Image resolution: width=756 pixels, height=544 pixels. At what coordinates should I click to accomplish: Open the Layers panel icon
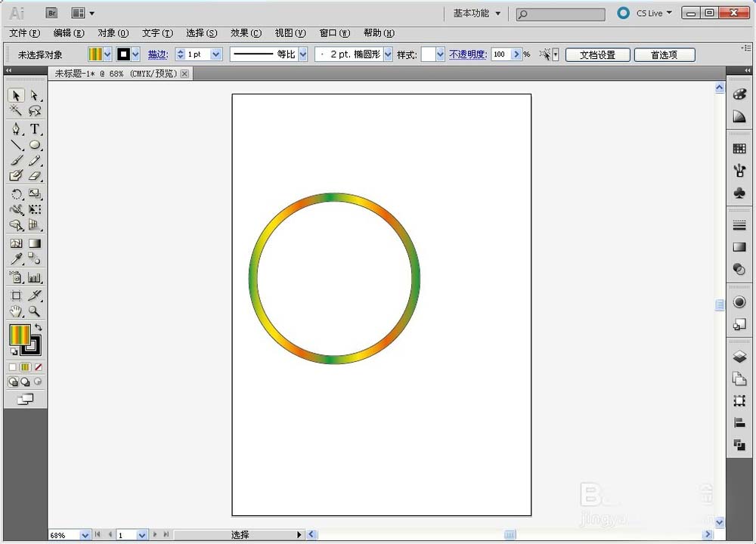[739, 357]
